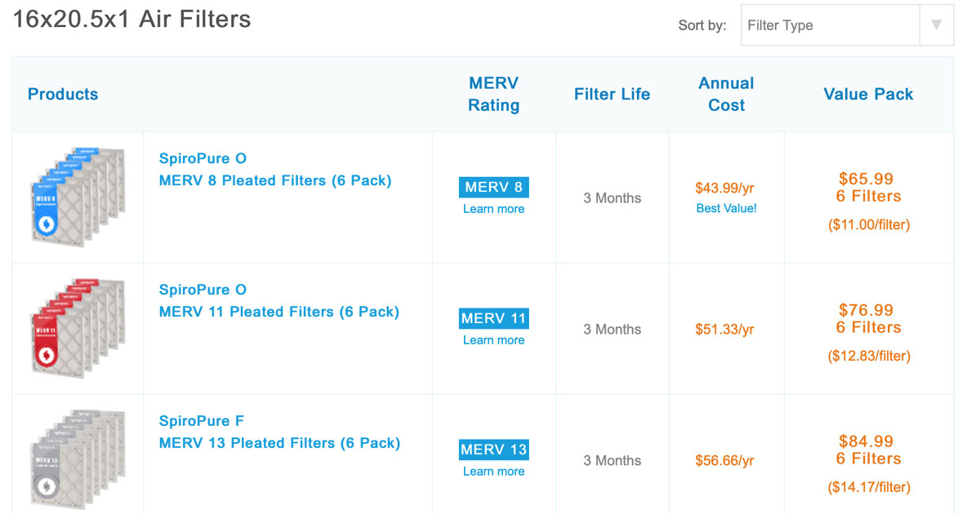Click the MERV 8 rating badge

[x=493, y=188]
